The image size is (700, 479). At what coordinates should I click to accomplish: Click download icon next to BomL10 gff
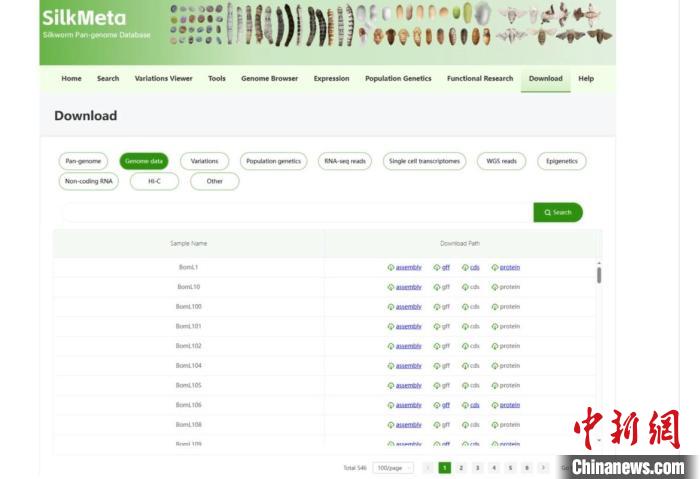(437, 287)
